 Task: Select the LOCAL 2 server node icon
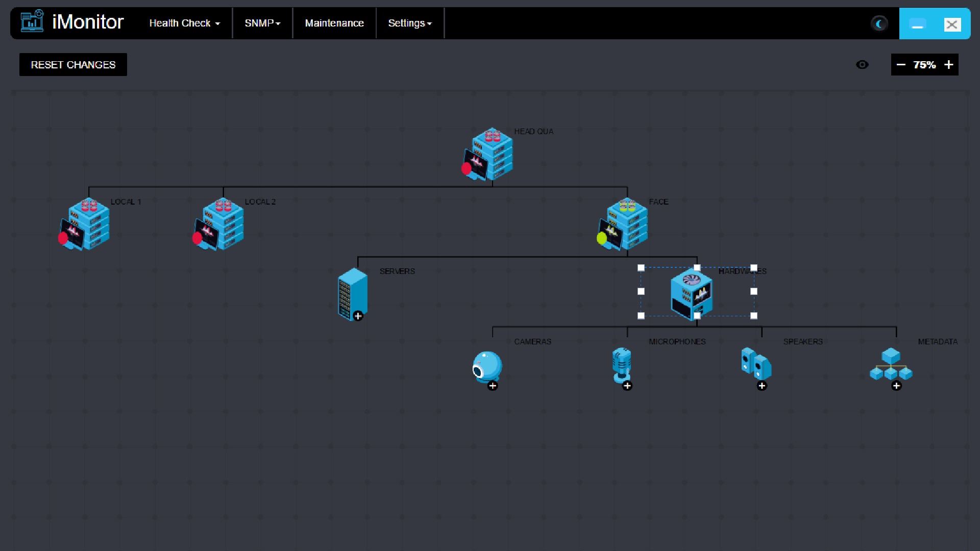pos(218,224)
